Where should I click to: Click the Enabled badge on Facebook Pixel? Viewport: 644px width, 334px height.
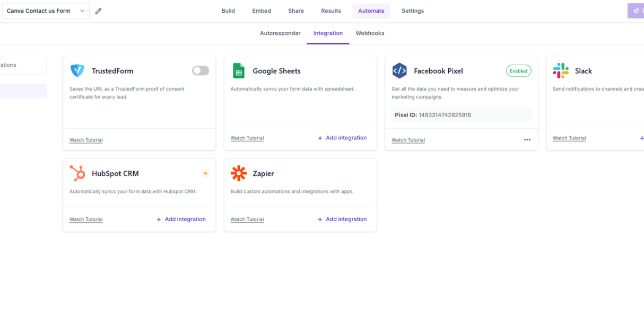coord(519,71)
